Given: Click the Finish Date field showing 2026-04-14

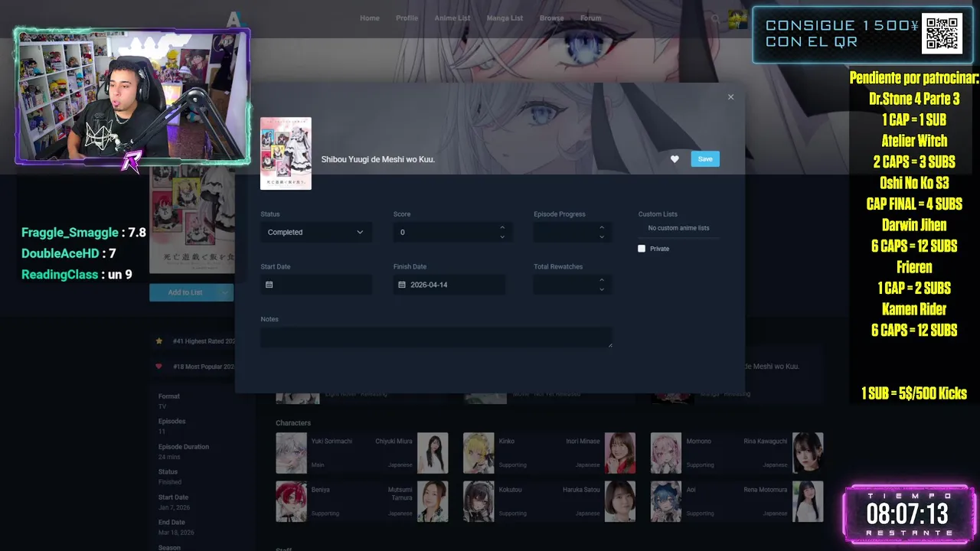Looking at the screenshot, I should click(449, 285).
